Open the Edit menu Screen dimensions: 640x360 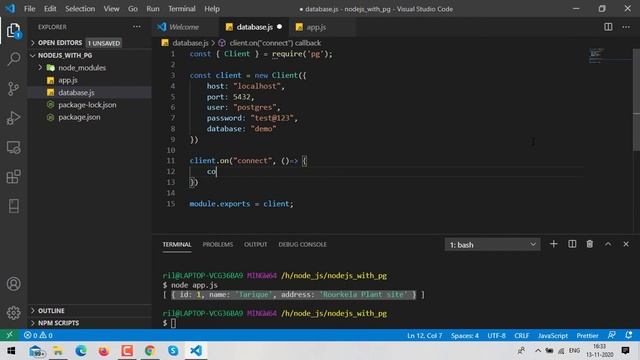click(x=50, y=9)
